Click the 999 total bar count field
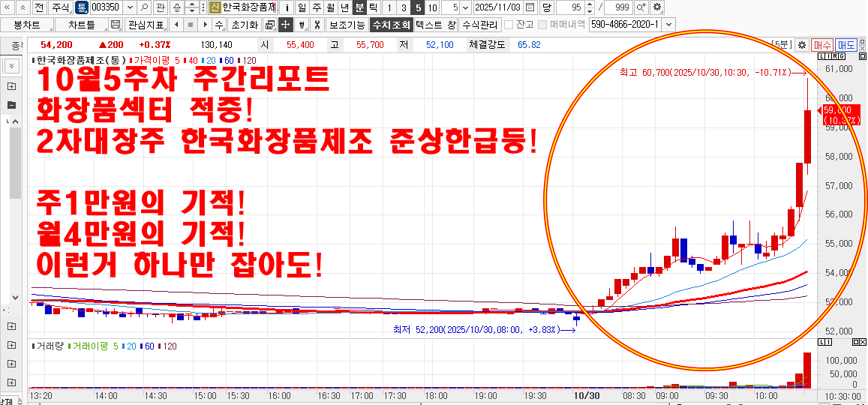The height and width of the screenshot is (405, 868). click(617, 7)
